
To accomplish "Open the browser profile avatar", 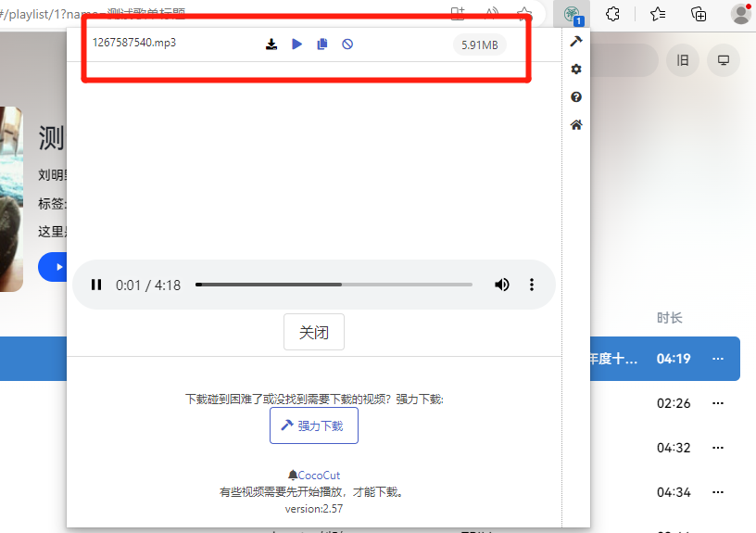I will click(x=740, y=14).
